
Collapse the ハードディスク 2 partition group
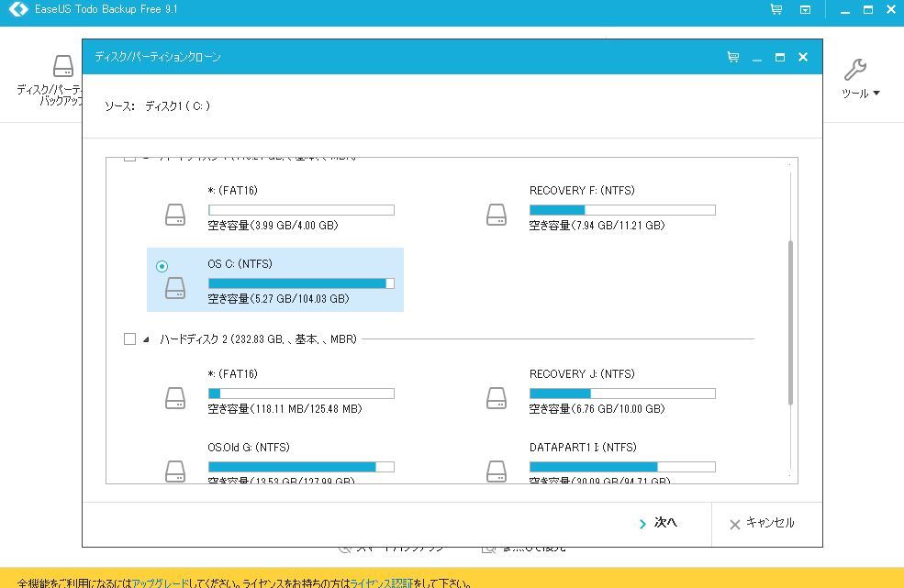pyautogui.click(x=147, y=339)
